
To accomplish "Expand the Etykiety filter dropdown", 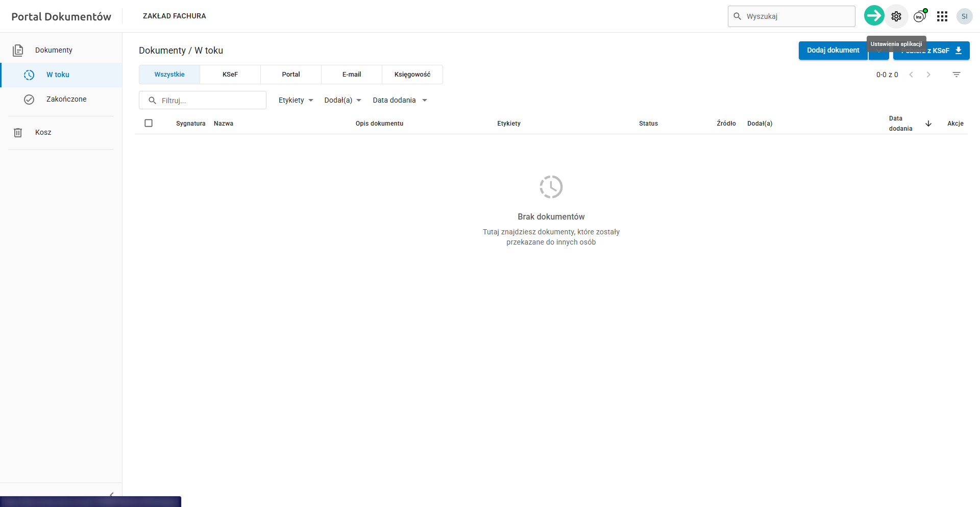I will (x=296, y=100).
